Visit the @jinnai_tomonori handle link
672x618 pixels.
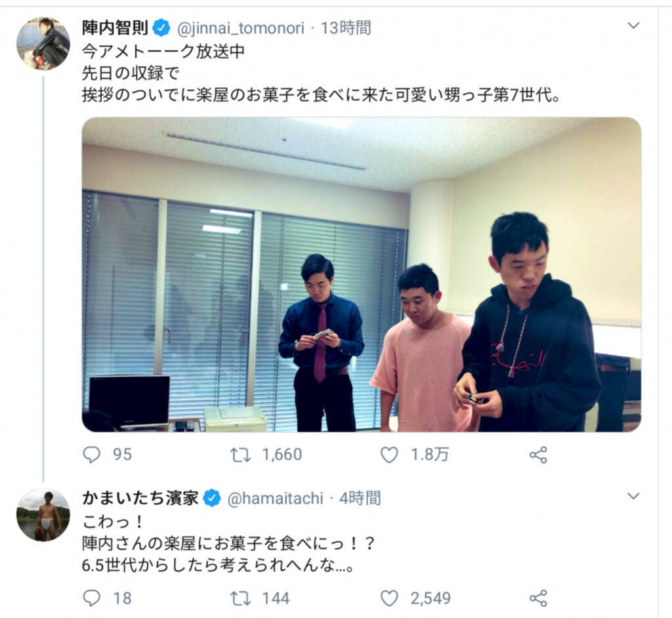(240, 28)
